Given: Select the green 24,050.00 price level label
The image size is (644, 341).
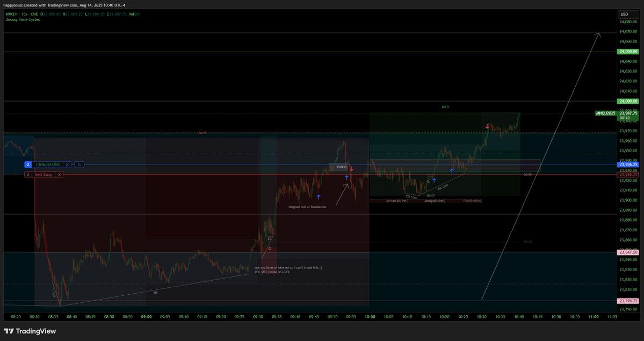Looking at the screenshot, I should point(627,51).
